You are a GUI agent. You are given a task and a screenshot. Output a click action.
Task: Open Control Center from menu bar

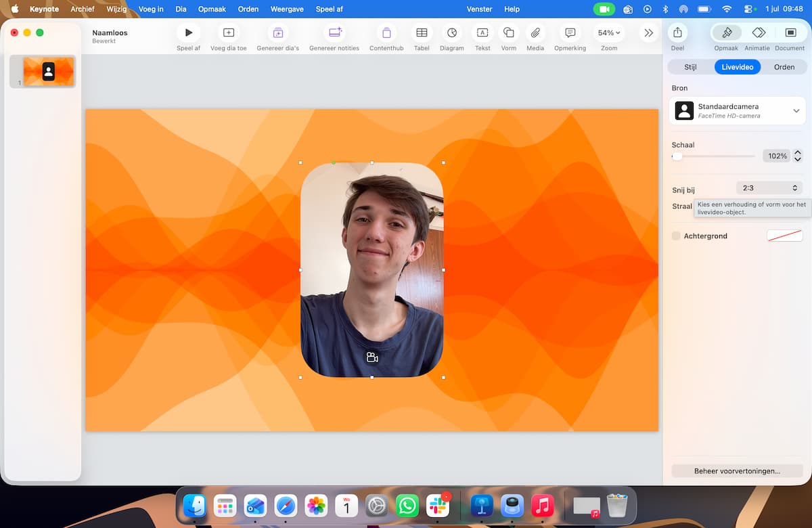[749, 9]
